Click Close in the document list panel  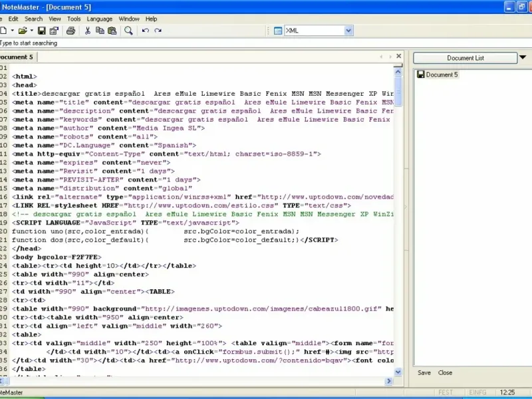[445, 373]
